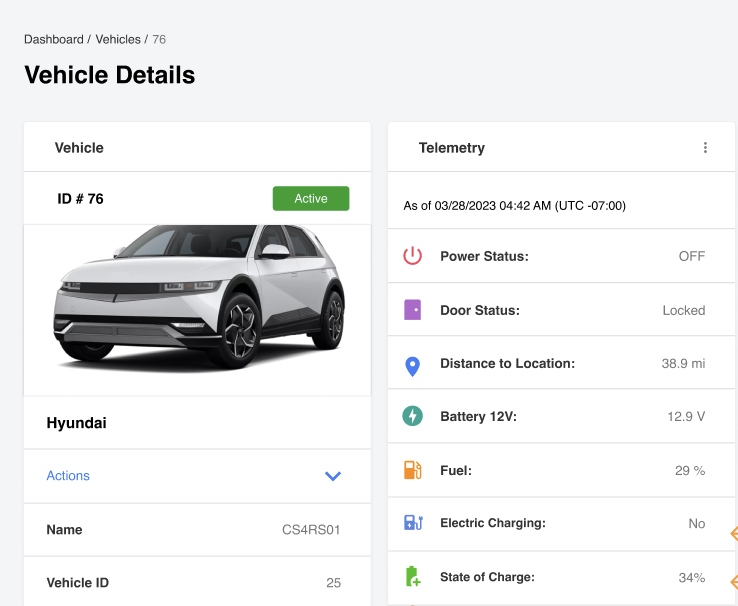
Task: Select the vehicle name value CS4RS01
Action: tap(311, 530)
